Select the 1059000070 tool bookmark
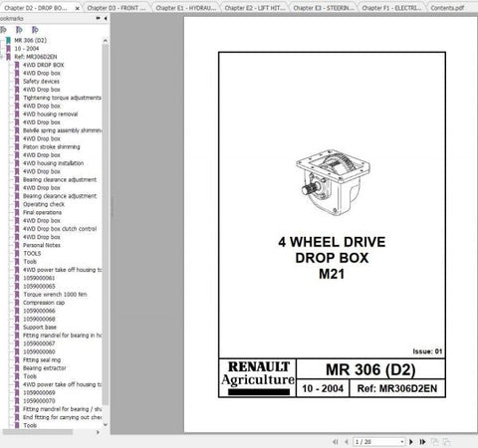 (39, 401)
